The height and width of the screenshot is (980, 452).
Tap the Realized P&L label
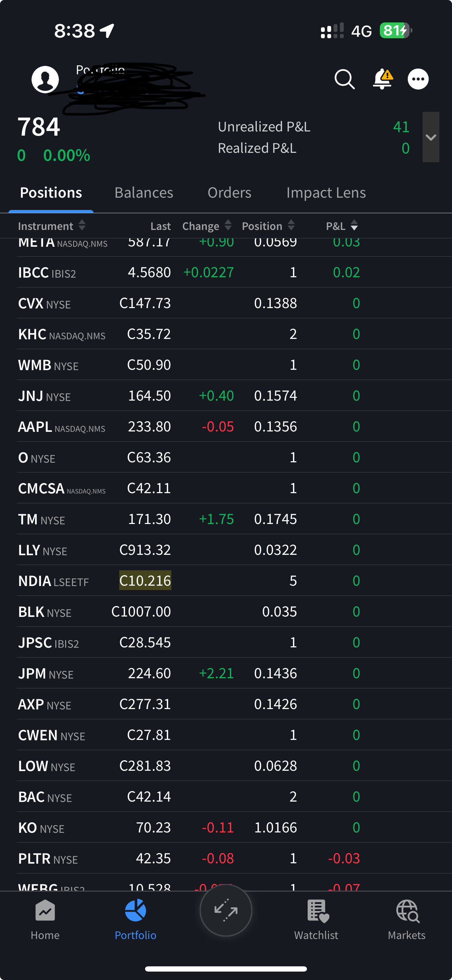[257, 148]
